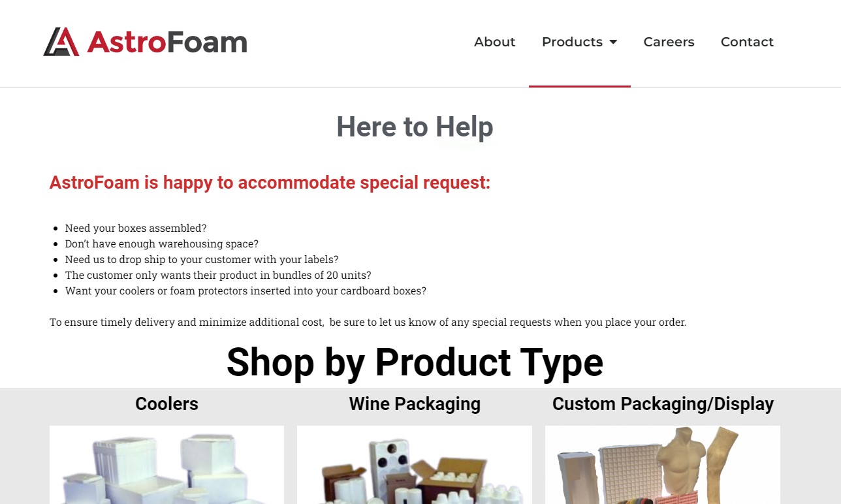841x504 pixels.
Task: Click the drop ship labels bullet item
Action: (x=202, y=259)
